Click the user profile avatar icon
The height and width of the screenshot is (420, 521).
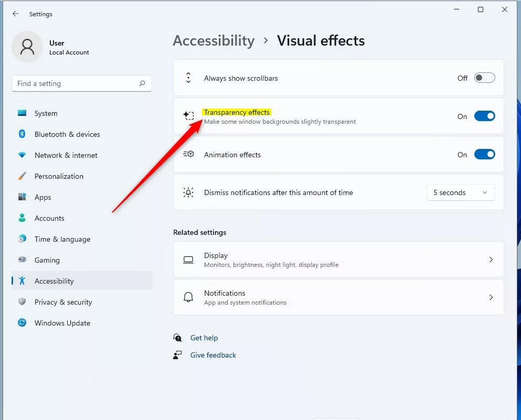tap(27, 47)
